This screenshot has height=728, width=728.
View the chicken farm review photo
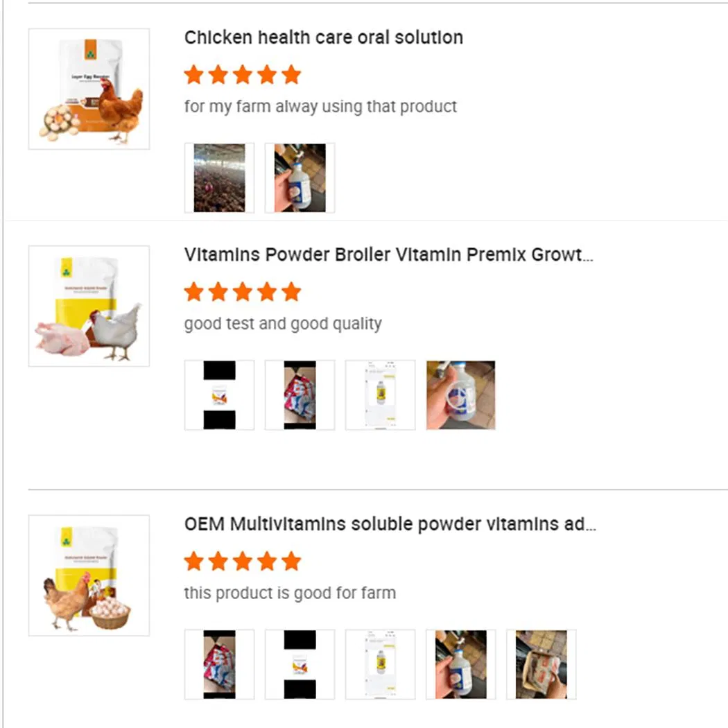click(x=219, y=177)
